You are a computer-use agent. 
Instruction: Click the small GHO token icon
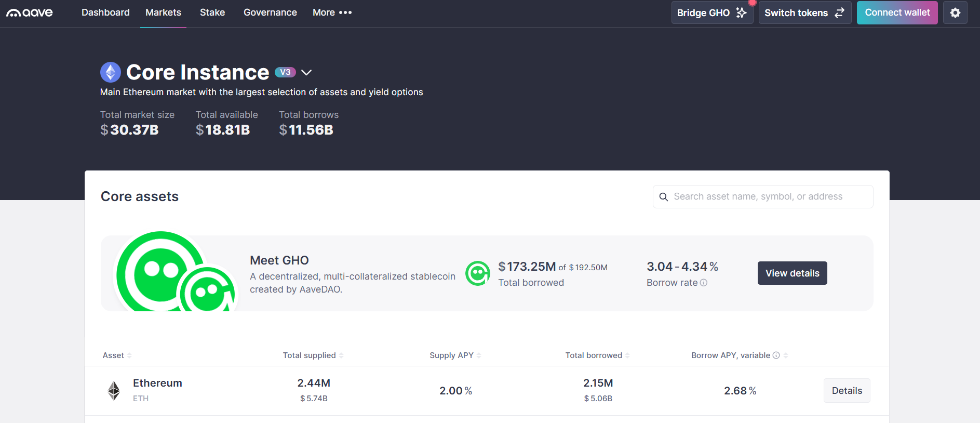477,273
